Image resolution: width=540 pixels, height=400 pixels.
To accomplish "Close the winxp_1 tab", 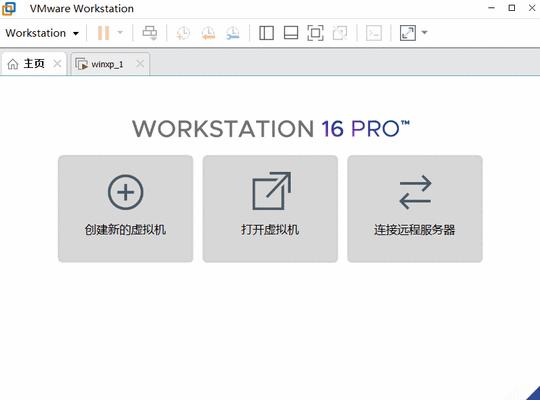I will 140,64.
